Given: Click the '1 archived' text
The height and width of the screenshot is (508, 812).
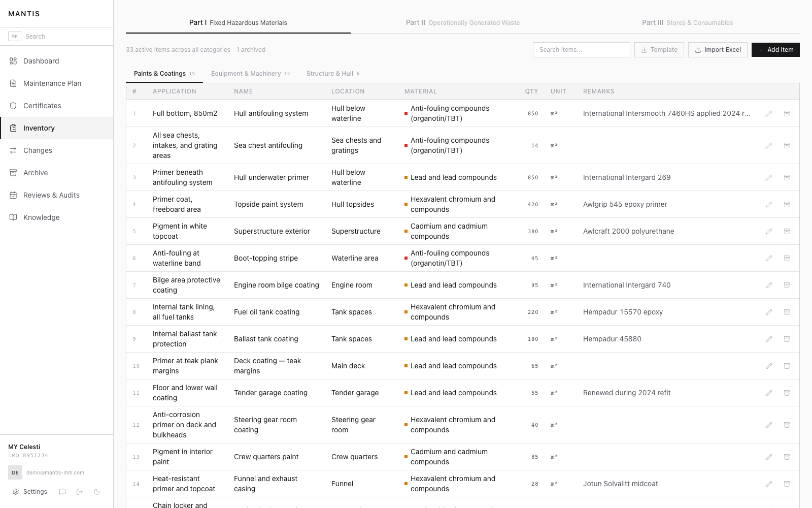Looking at the screenshot, I should point(251,50).
